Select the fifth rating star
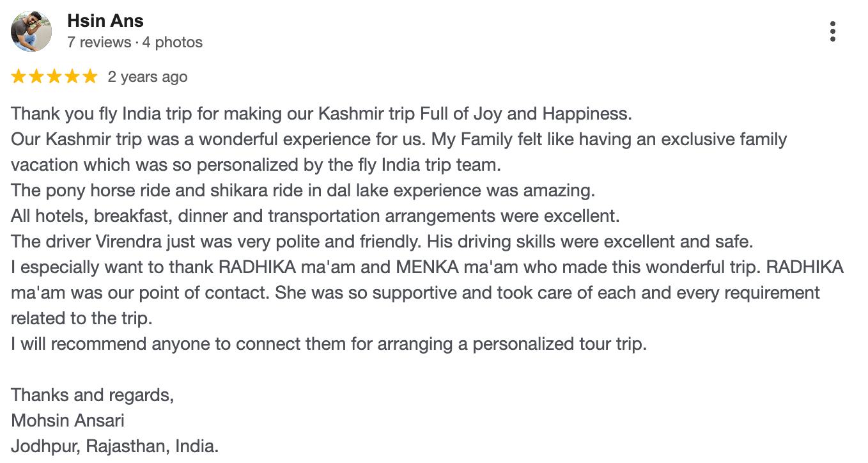 pyautogui.click(x=90, y=77)
